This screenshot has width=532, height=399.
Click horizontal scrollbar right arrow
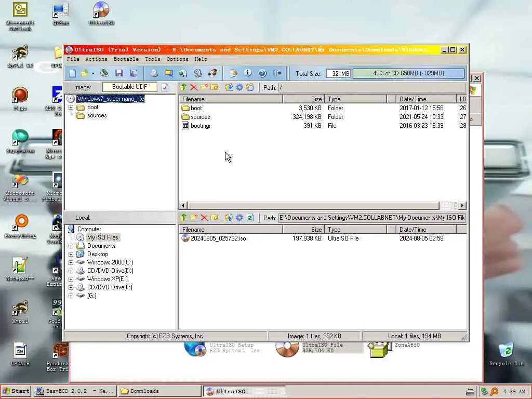coord(462,205)
